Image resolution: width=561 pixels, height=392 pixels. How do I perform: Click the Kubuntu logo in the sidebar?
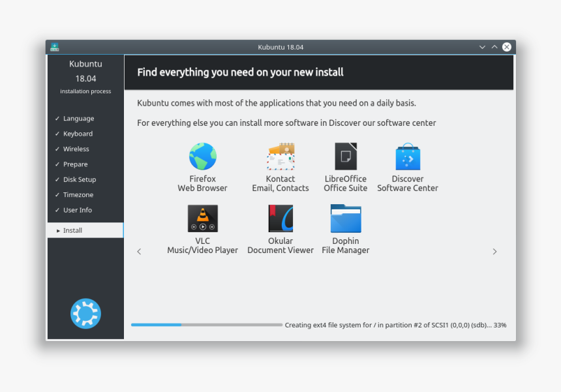pos(85,314)
